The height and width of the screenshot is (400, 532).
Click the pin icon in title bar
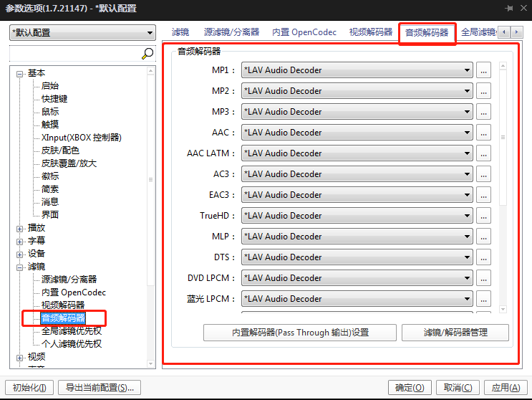point(509,8)
